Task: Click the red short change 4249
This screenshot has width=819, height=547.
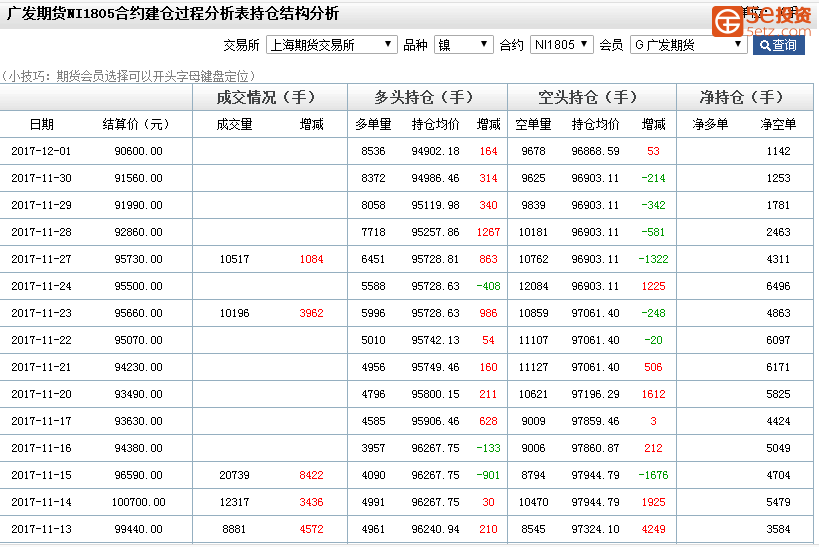Action: pyautogui.click(x=653, y=529)
